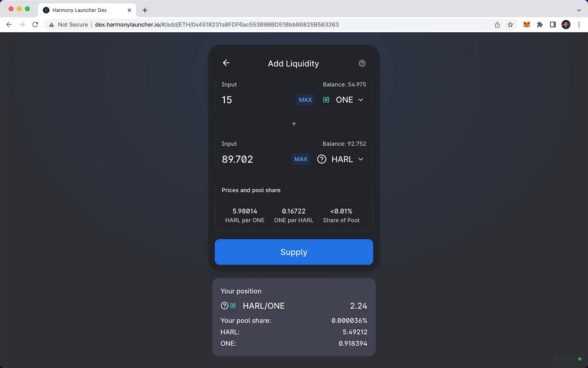Image resolution: width=588 pixels, height=368 pixels.
Task: Click the block number 25192360 link
Action: [564, 359]
